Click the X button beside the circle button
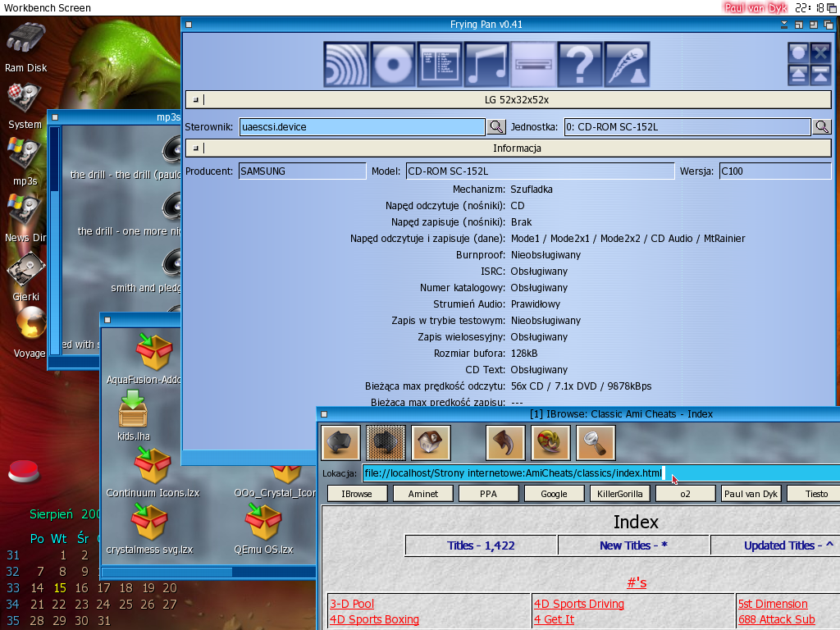840x630 pixels. pyautogui.click(x=820, y=53)
